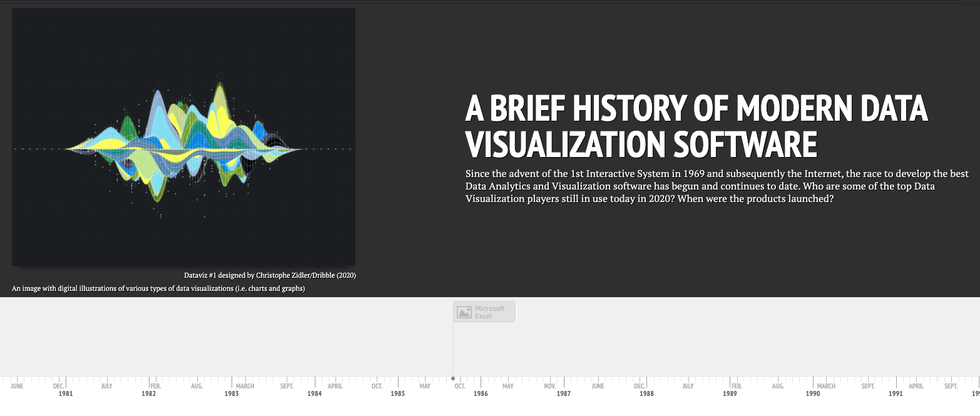The width and height of the screenshot is (980, 416).
Task: Click the image placeholder icon on the Excel card
Action: [x=463, y=311]
